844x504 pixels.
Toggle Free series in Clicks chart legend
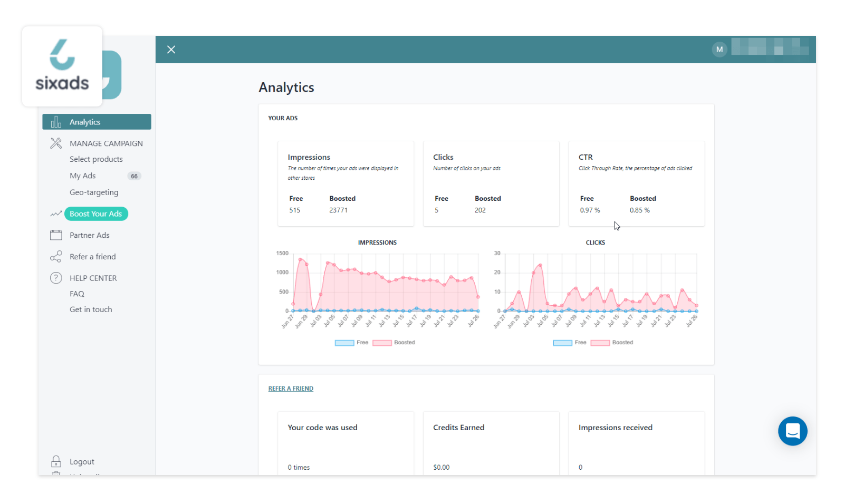(x=570, y=343)
